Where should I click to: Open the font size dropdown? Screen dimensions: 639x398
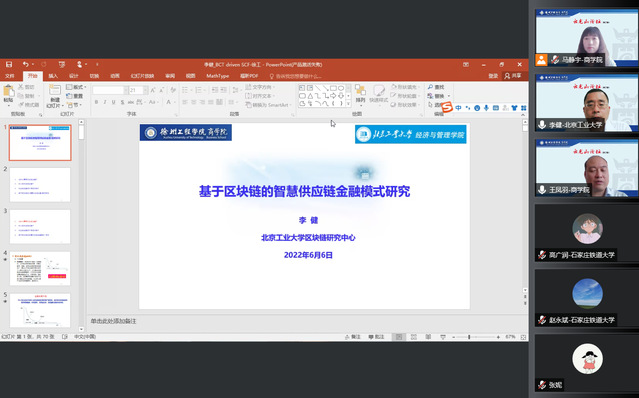click(x=145, y=90)
